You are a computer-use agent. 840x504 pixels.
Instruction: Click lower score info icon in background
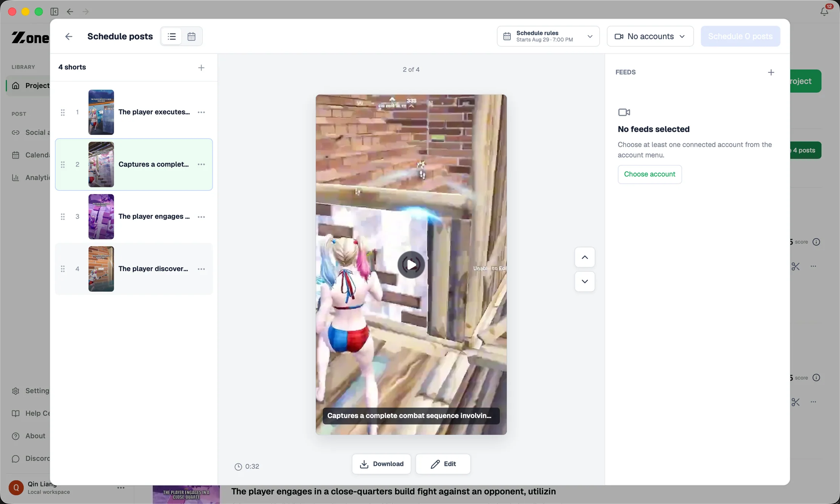coord(816,378)
